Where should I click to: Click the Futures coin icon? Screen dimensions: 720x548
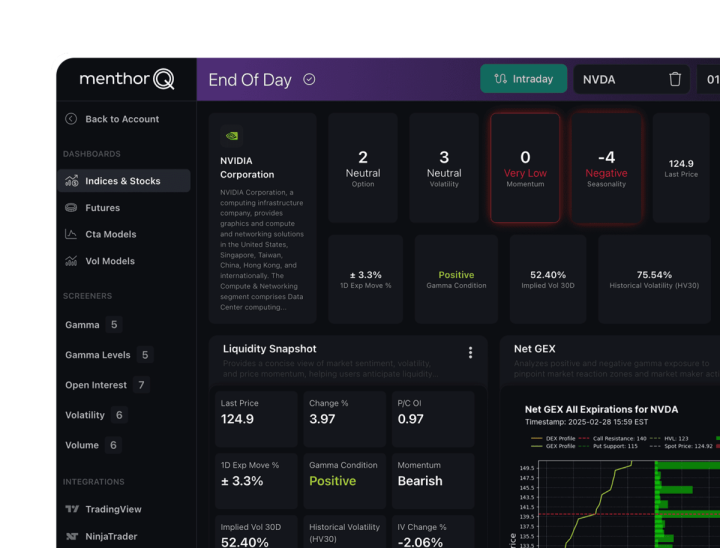tap(71, 208)
